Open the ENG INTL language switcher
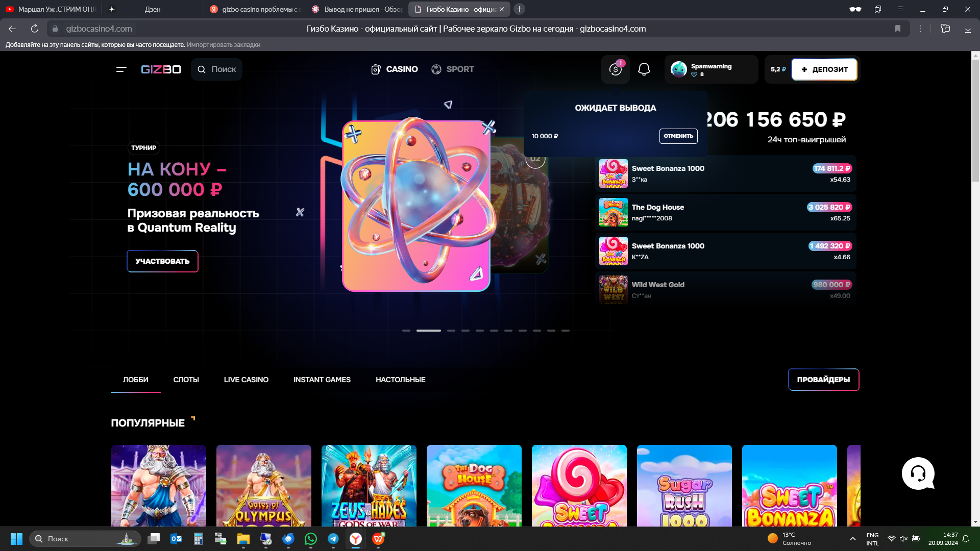 (x=872, y=539)
